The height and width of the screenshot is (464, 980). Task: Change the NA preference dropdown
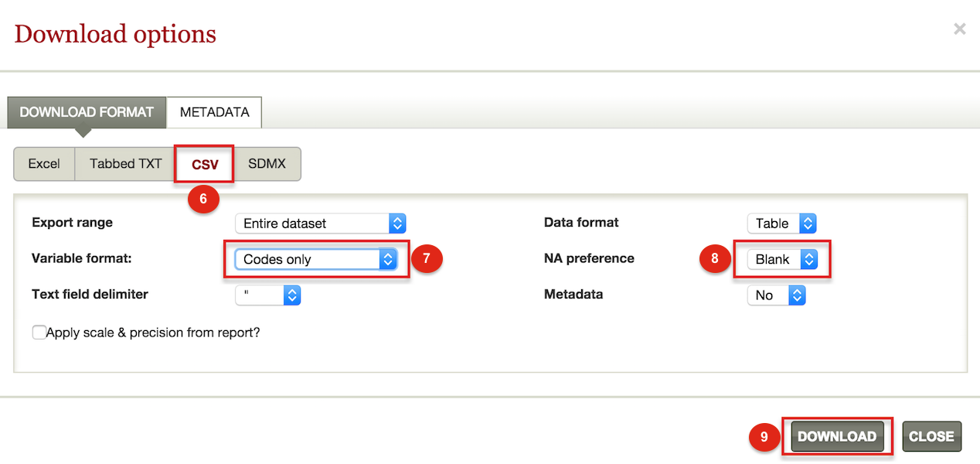pyautogui.click(x=781, y=260)
